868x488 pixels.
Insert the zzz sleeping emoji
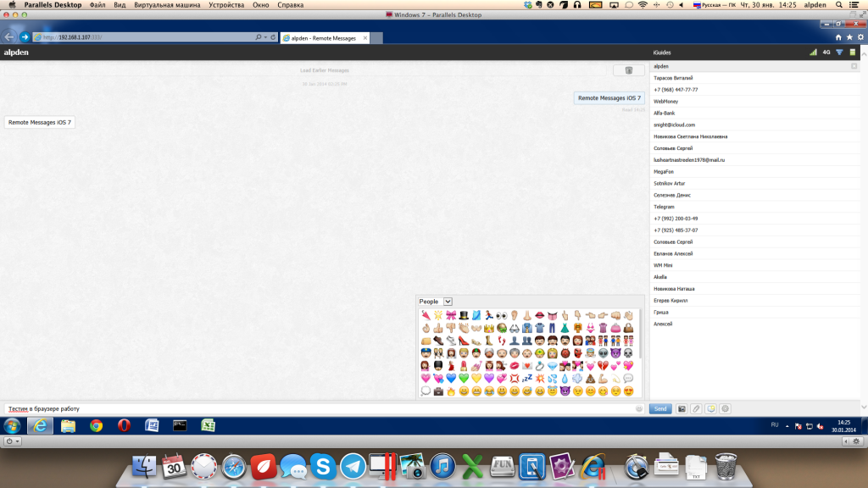coord(527,379)
